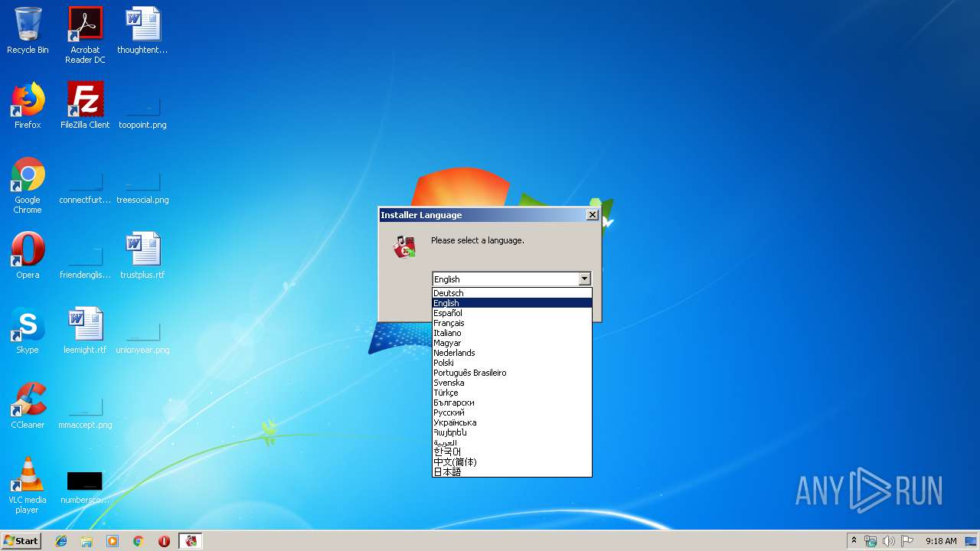The width and height of the screenshot is (980, 551).
Task: Open mmaccept.png file icon
Action: tap(85, 412)
